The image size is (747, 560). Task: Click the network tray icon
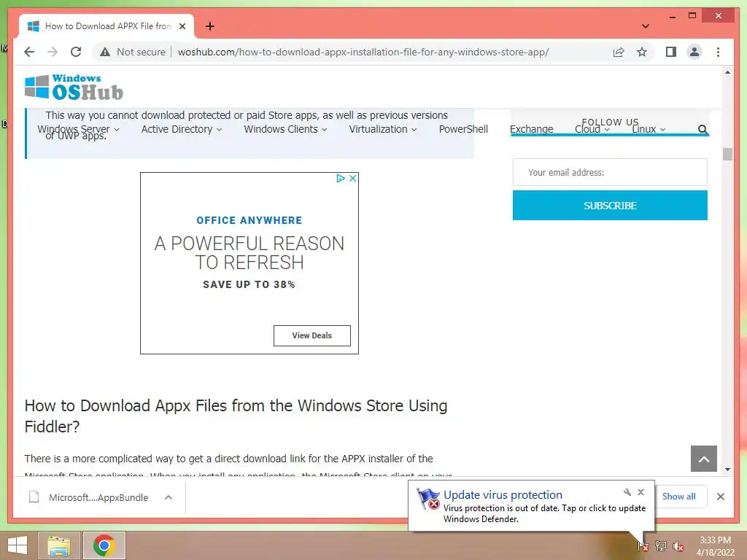pyautogui.click(x=661, y=545)
